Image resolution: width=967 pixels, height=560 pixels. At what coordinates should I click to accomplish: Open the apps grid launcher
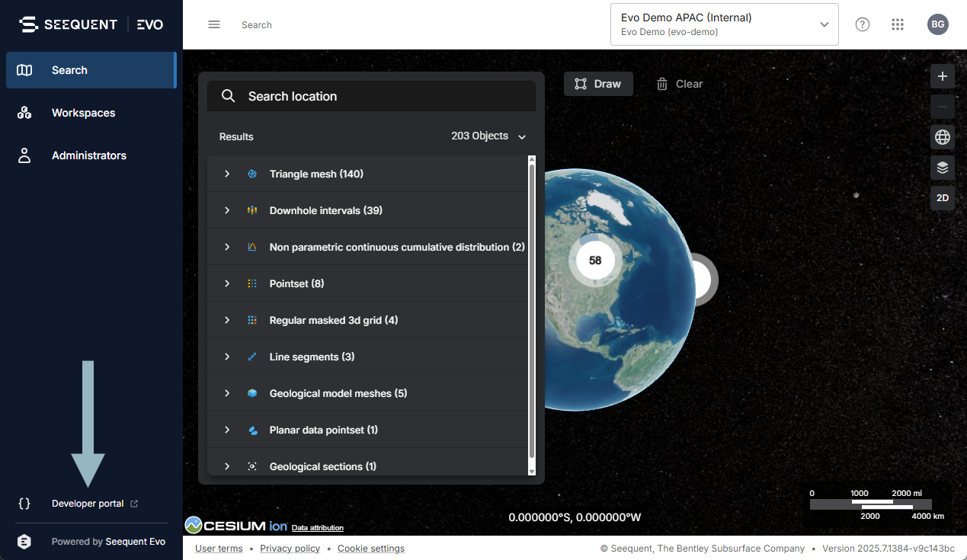coord(898,24)
